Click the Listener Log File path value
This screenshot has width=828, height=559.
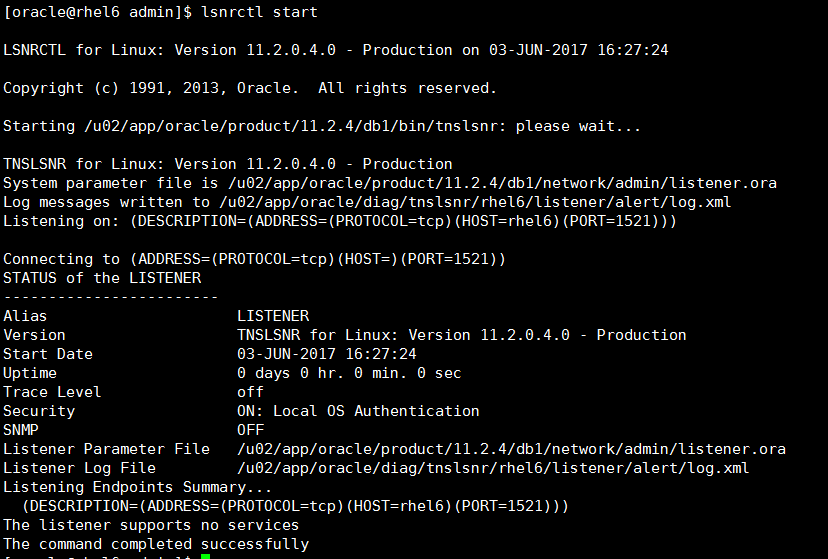click(x=493, y=468)
